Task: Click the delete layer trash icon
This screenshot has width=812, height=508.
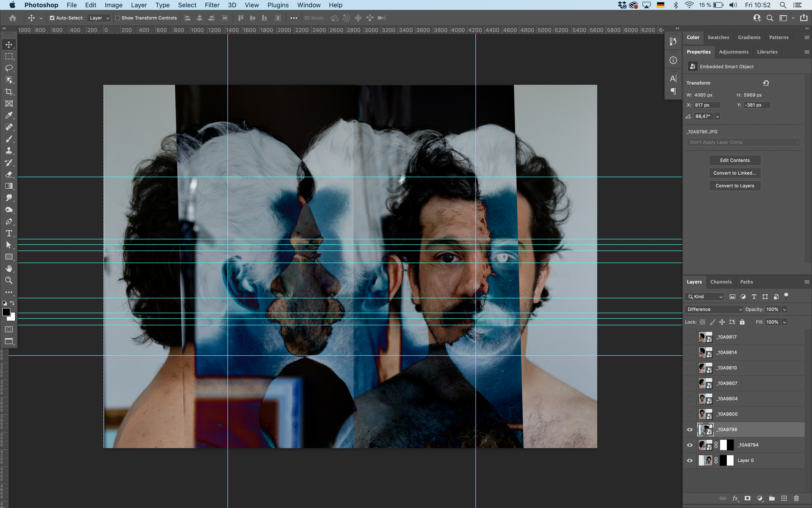Action: (x=796, y=498)
